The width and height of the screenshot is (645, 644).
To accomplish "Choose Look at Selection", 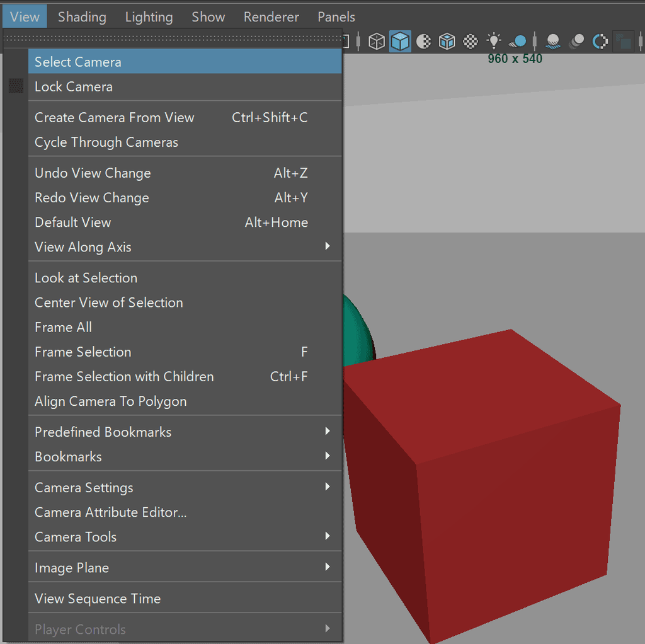I will pyautogui.click(x=185, y=278).
